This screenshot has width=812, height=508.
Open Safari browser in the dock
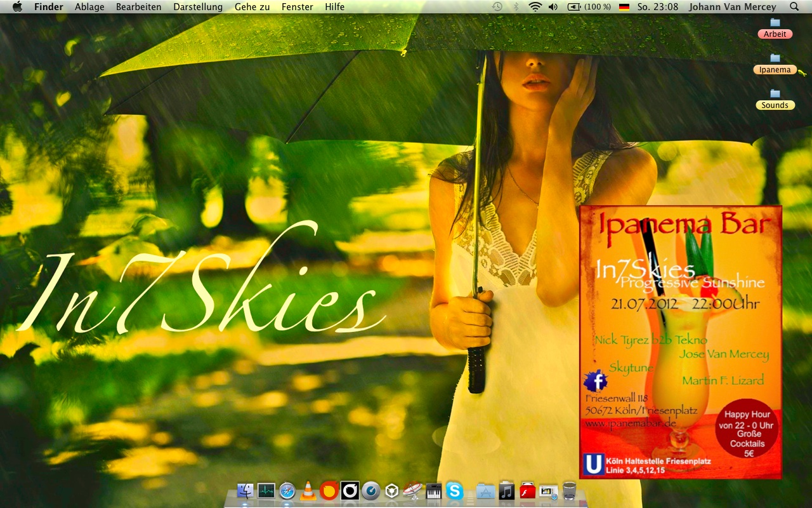[287, 491]
